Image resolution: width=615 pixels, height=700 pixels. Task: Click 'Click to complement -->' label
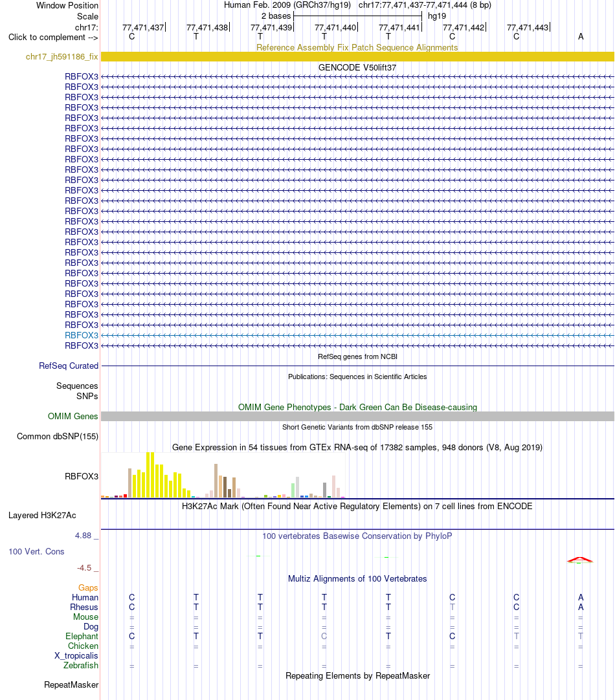coord(53,37)
